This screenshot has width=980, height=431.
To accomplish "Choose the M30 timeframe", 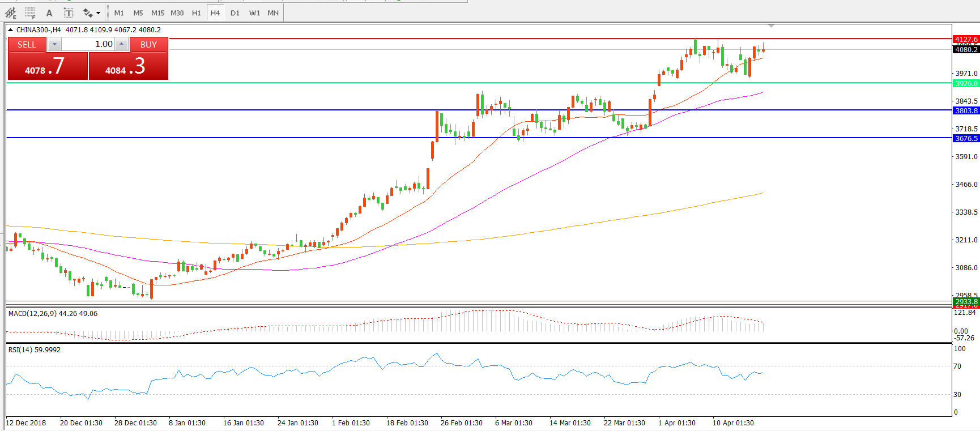I will 177,12.
